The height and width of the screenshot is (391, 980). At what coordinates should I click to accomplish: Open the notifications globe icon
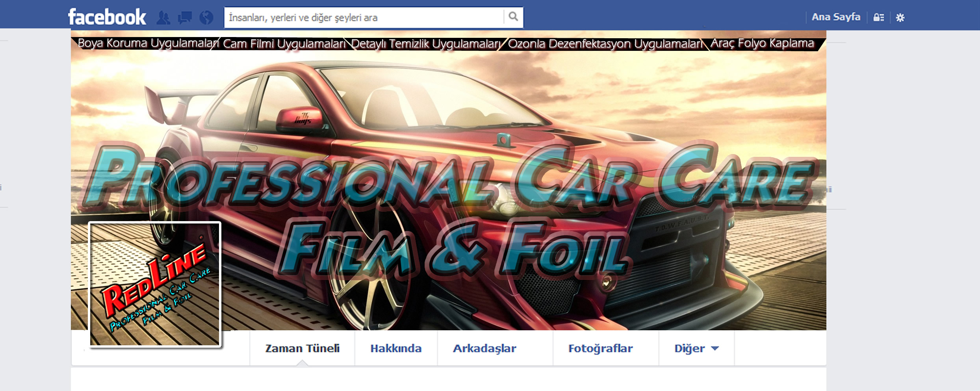pyautogui.click(x=206, y=17)
